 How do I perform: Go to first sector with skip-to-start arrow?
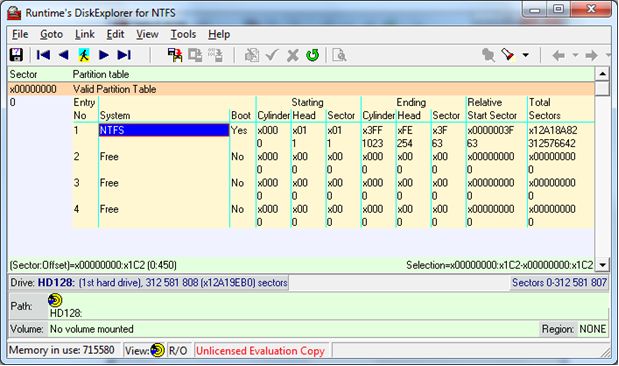click(x=43, y=55)
